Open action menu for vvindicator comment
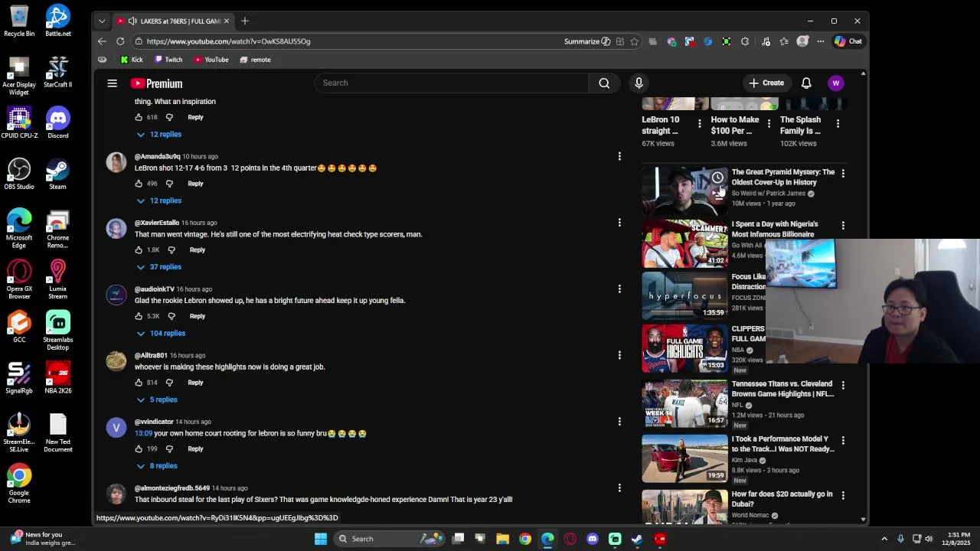Image resolution: width=980 pixels, height=551 pixels. (x=619, y=421)
